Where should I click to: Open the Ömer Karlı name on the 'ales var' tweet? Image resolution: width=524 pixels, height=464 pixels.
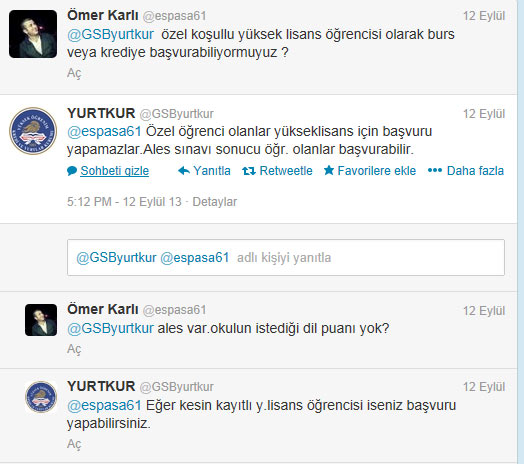click(x=103, y=309)
